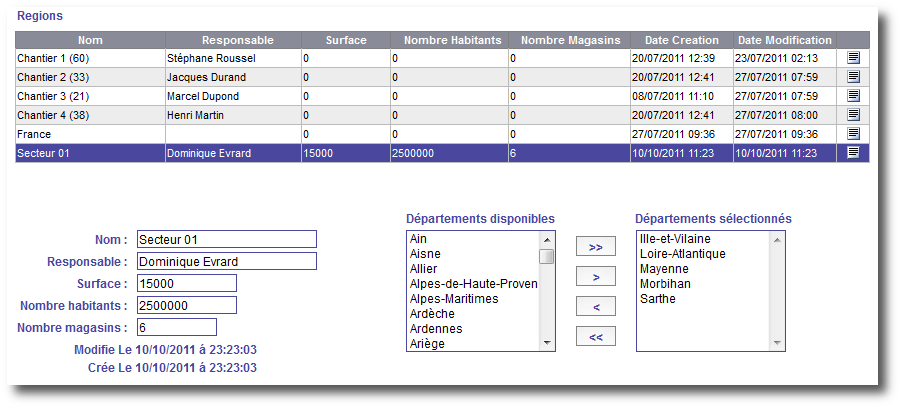Select Morbihan in selected departments list
This screenshot has height=408, width=901.
point(662,284)
